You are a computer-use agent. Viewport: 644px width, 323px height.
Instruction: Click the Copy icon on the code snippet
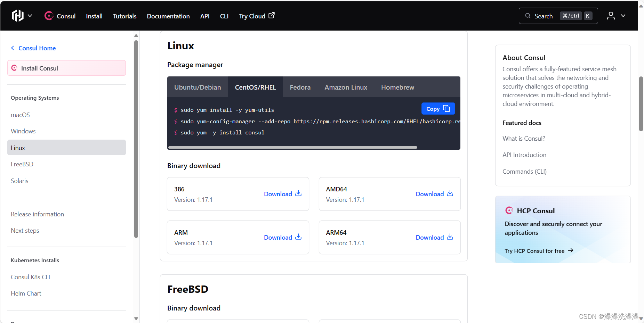446,108
